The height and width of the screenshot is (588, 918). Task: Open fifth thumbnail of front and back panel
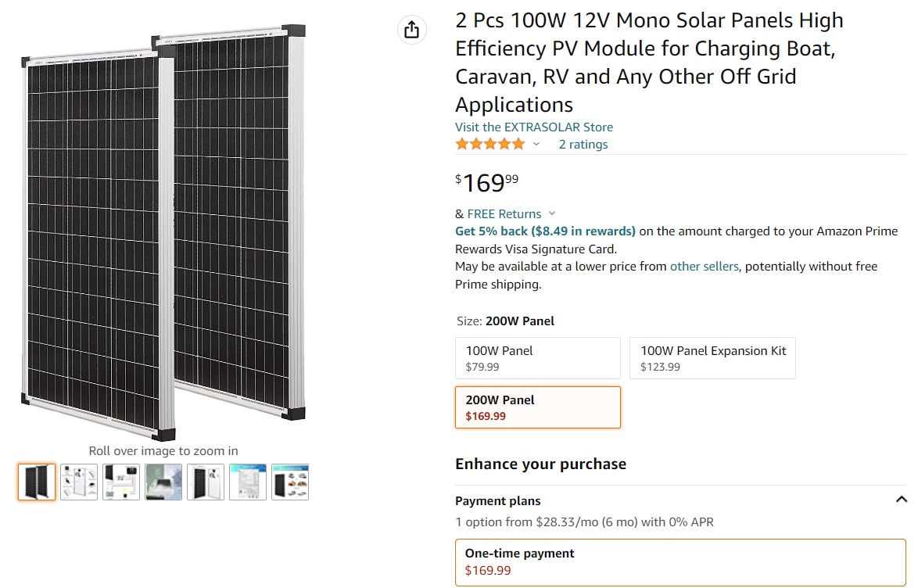[x=206, y=482]
